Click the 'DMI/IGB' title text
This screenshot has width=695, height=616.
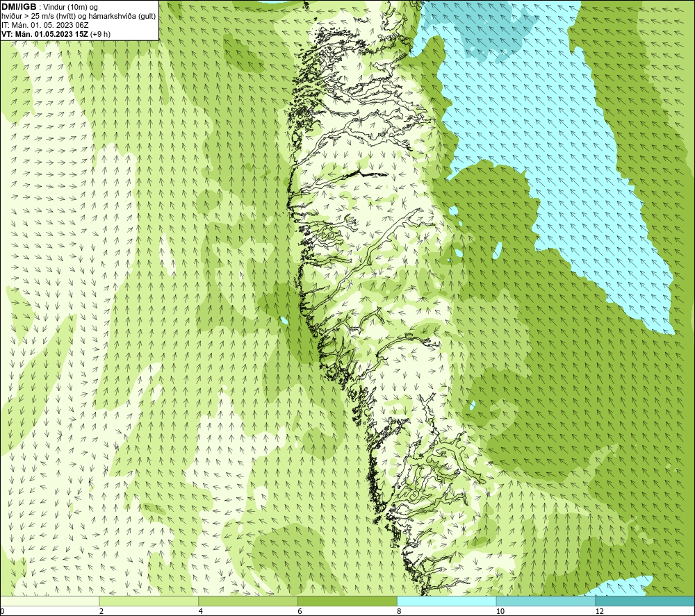(19, 7)
